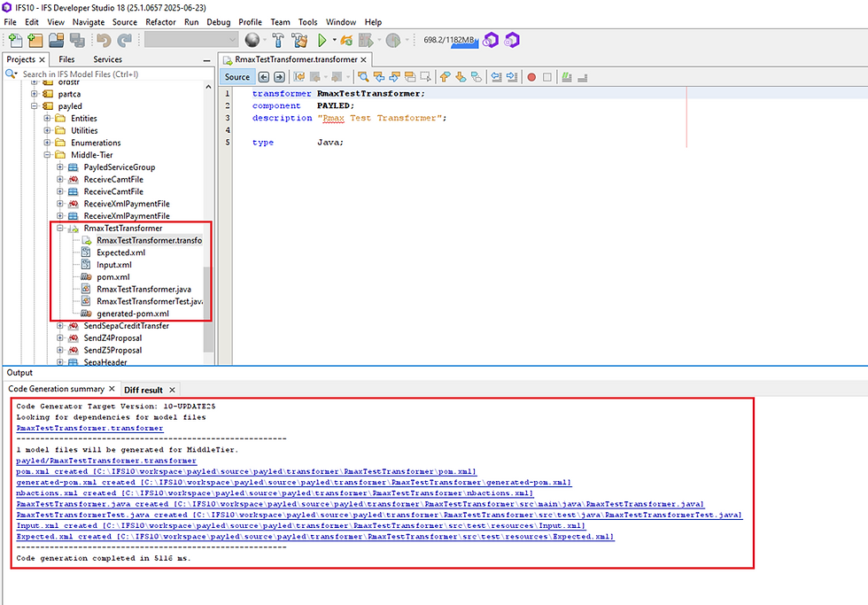Toggle the Bookmark icon in editor toolbar
The width and height of the screenshot is (868, 605).
[477, 77]
